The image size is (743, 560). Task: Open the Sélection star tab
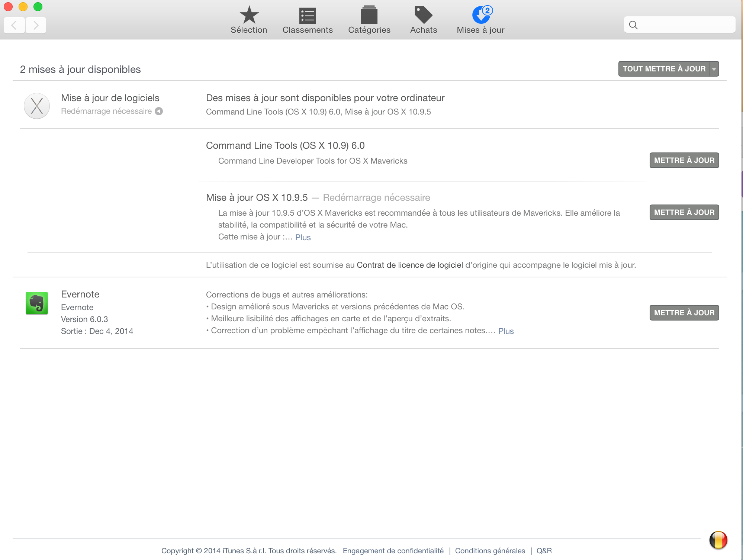click(249, 20)
